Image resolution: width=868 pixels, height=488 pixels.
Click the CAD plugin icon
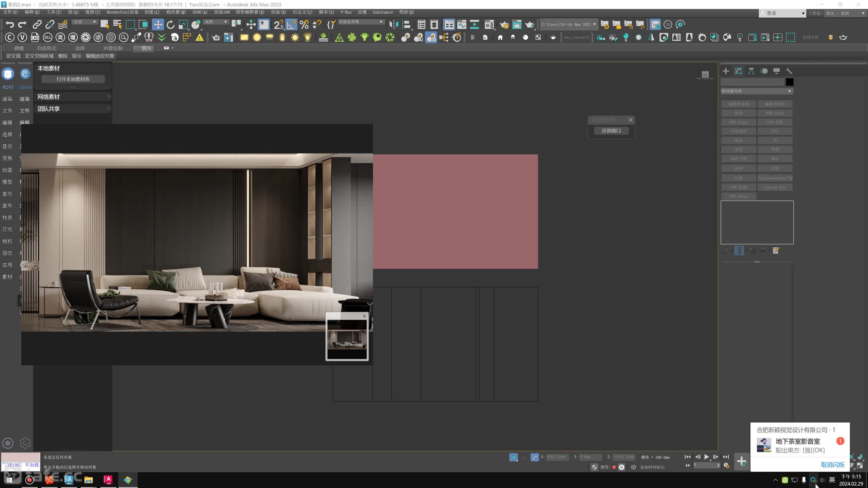[x=35, y=37]
